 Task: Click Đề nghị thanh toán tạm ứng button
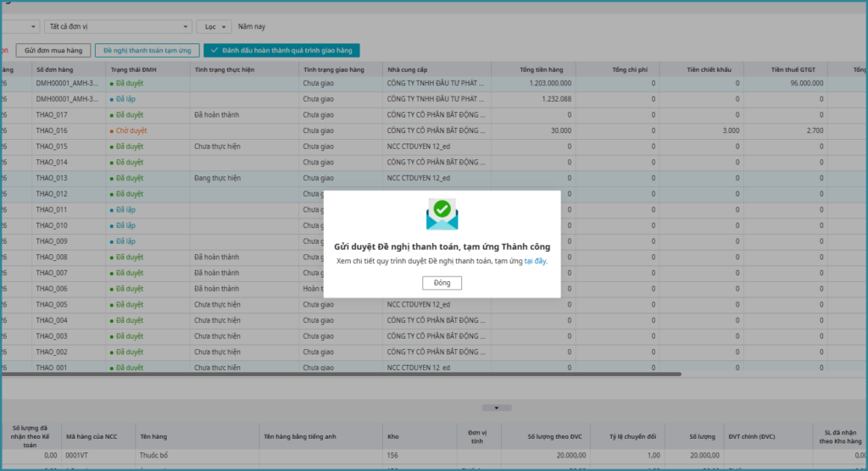[147, 50]
